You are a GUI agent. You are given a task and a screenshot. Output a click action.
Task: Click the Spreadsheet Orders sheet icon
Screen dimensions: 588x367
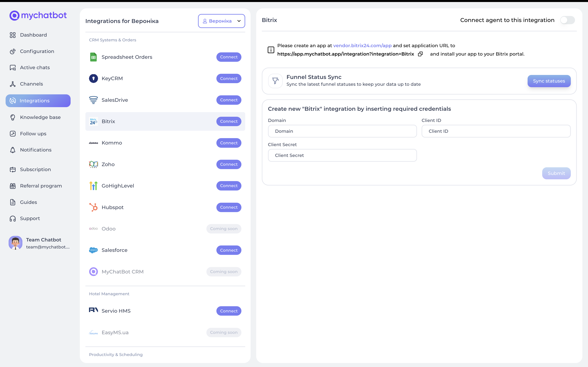point(94,57)
